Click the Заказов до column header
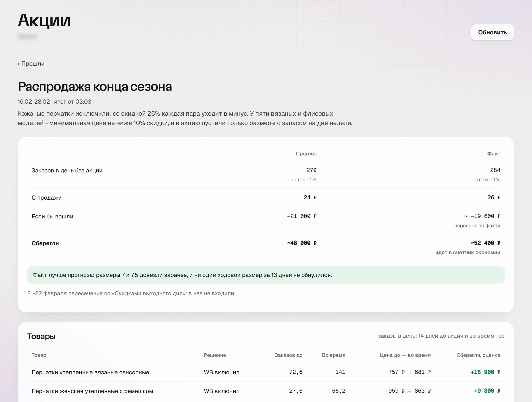Screen dimensions: 532x402 coord(288,355)
